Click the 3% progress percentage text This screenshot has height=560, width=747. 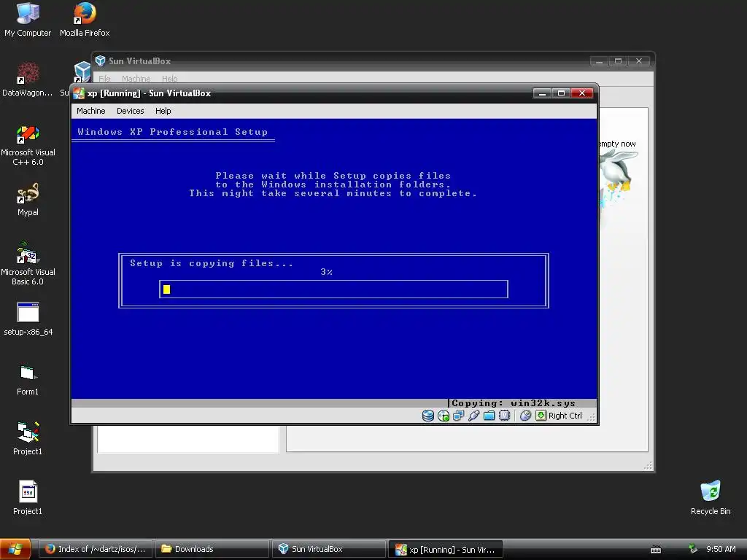coord(326,272)
